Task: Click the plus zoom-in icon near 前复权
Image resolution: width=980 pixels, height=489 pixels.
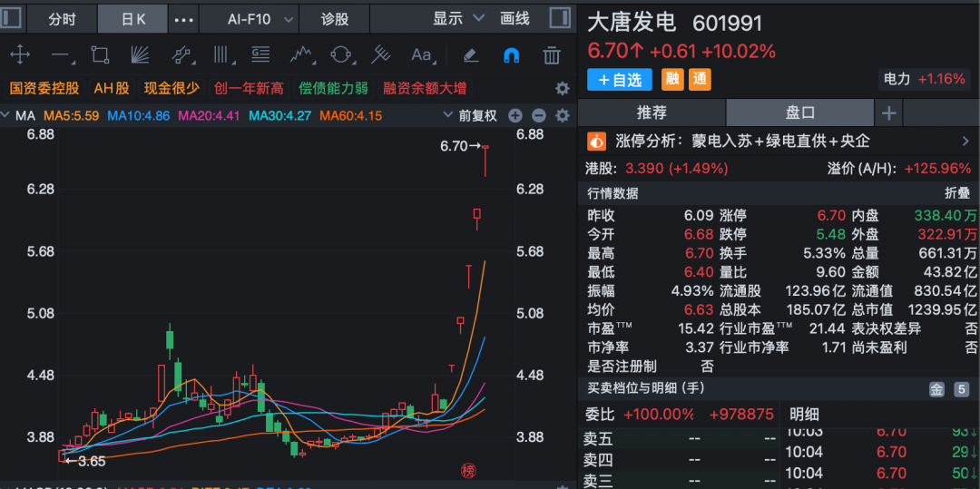Action: pyautogui.click(x=515, y=115)
